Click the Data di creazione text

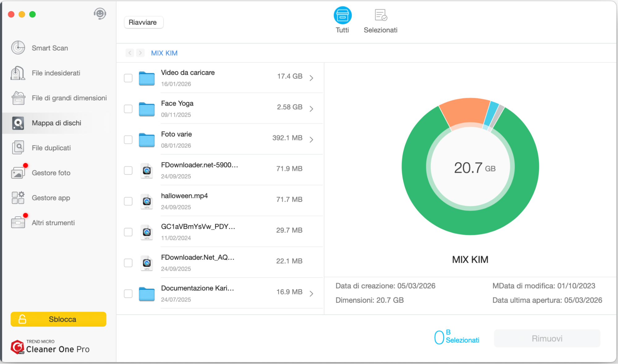386,286
